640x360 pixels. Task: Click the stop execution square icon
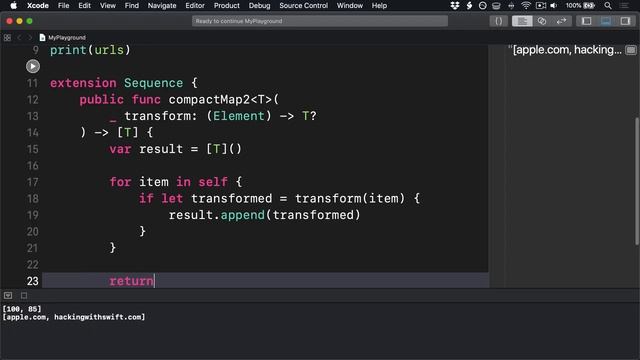click(24, 296)
